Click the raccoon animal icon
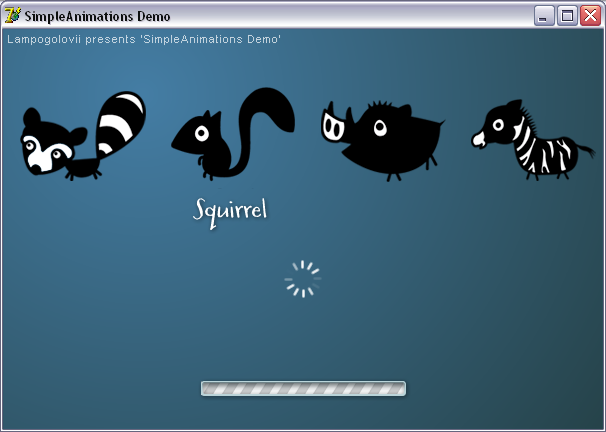606x432 pixels. click(x=83, y=136)
